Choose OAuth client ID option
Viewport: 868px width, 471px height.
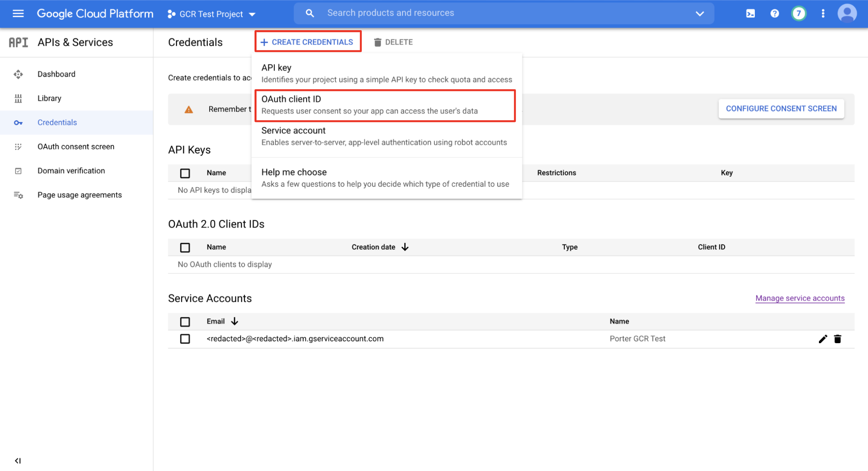click(385, 105)
